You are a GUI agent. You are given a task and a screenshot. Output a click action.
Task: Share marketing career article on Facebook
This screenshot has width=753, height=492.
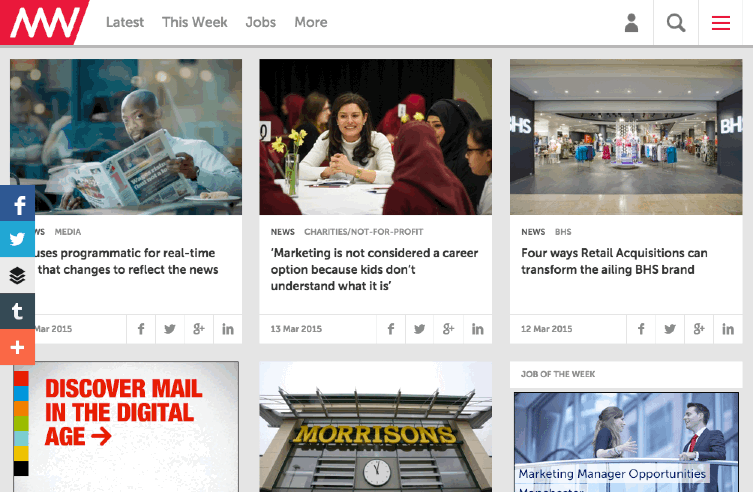point(391,329)
